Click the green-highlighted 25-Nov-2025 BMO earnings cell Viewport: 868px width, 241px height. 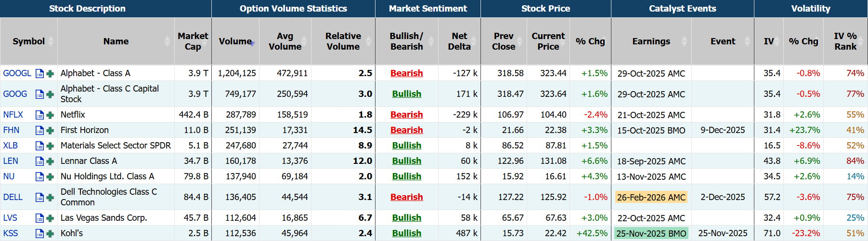pyautogui.click(x=651, y=233)
